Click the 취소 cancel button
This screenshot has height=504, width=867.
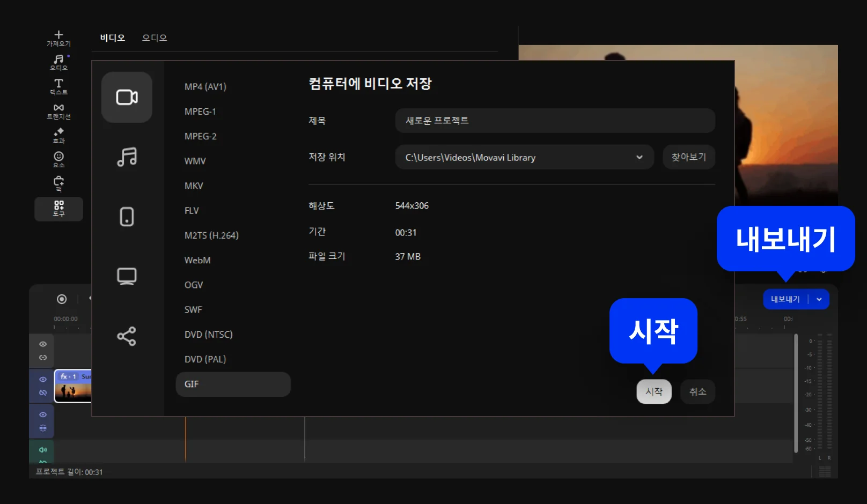click(697, 392)
